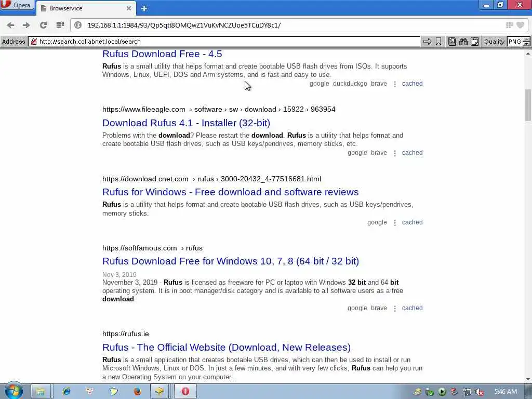This screenshot has height=399, width=532.
Task: Open network tray icon
Action: click(467, 392)
